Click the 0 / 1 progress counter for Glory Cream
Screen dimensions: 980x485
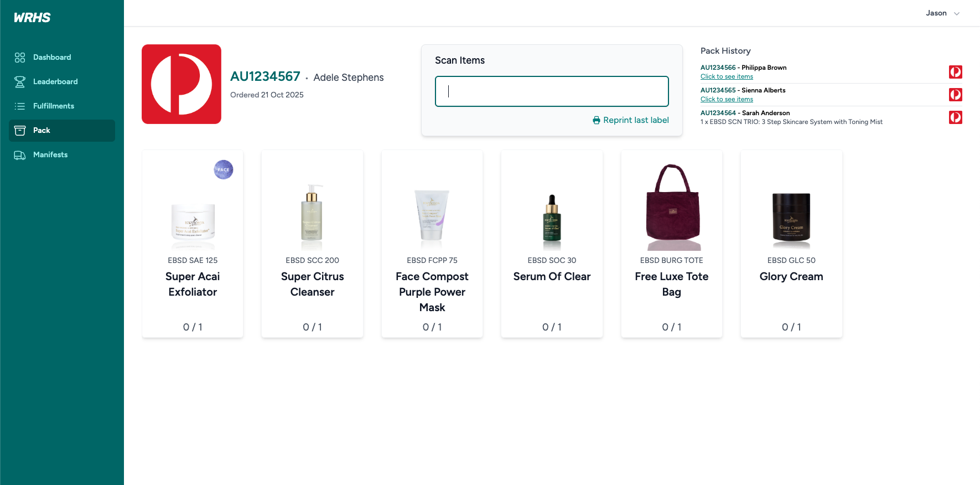coord(791,327)
